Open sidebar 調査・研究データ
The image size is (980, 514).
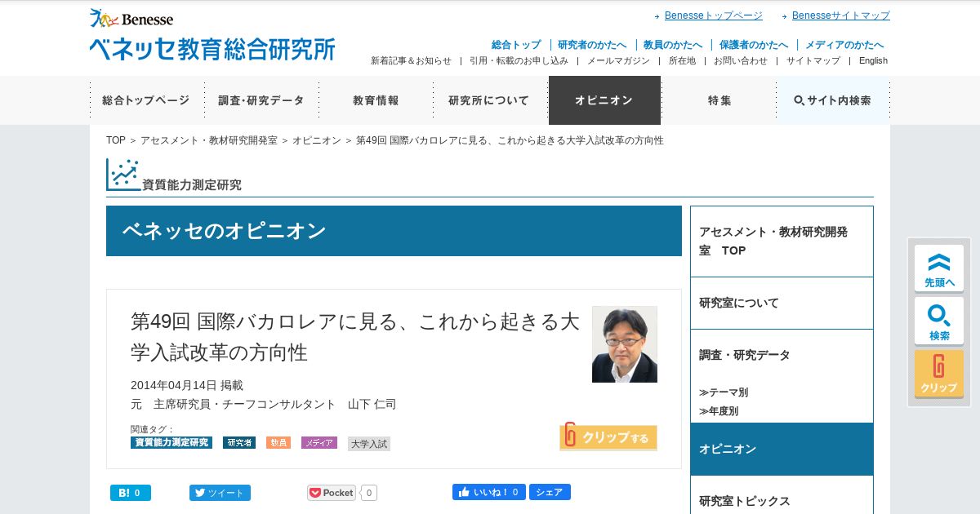782,355
